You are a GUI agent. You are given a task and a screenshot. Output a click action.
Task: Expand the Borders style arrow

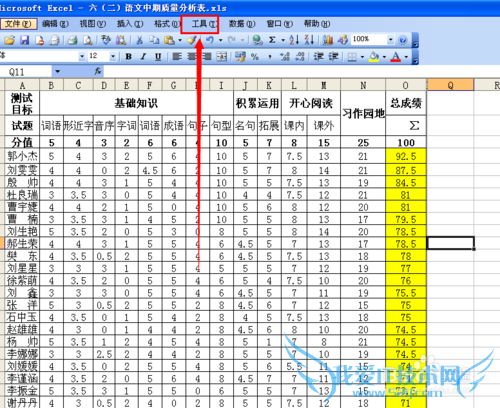362,57
